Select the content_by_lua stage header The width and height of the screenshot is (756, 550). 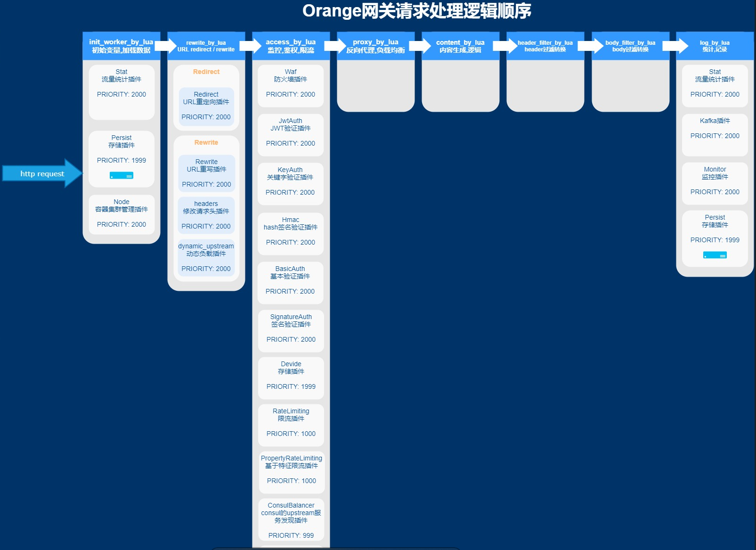click(x=460, y=46)
